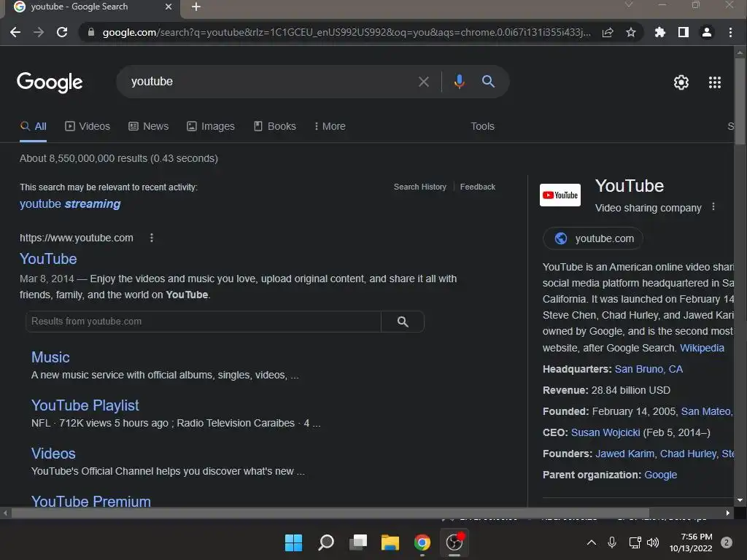Open the YouTube Playlist sitelink
Image resolution: width=747 pixels, height=560 pixels.
pos(85,405)
